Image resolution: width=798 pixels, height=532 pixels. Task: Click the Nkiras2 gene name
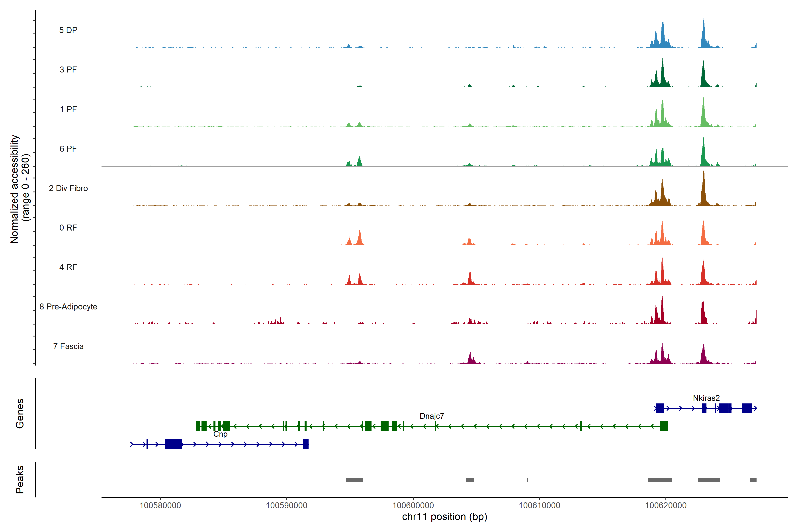[706, 398]
